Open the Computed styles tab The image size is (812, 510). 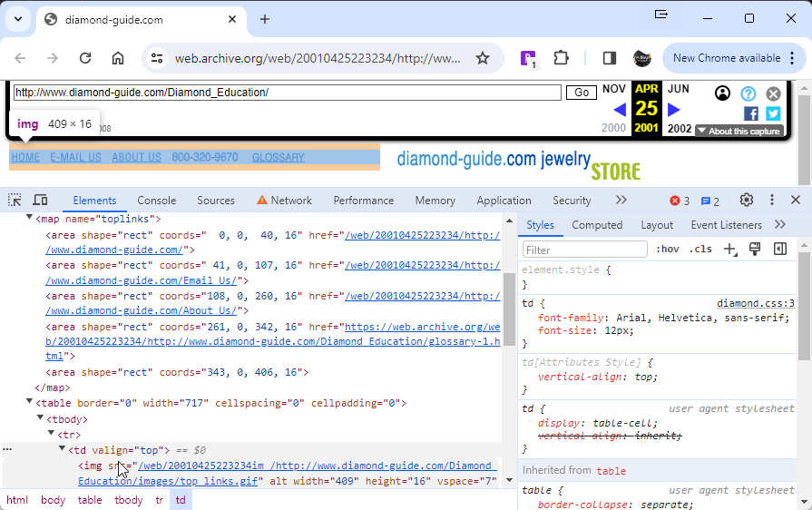(597, 225)
